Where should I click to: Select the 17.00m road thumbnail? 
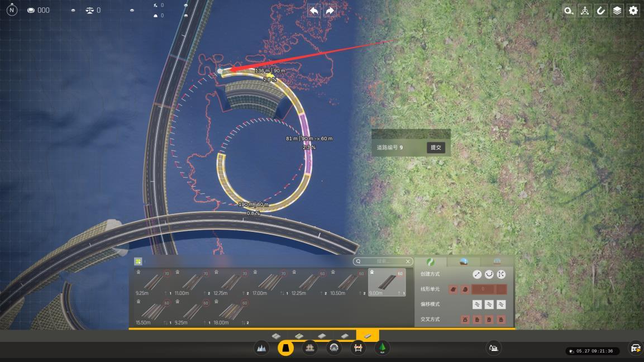(270, 283)
